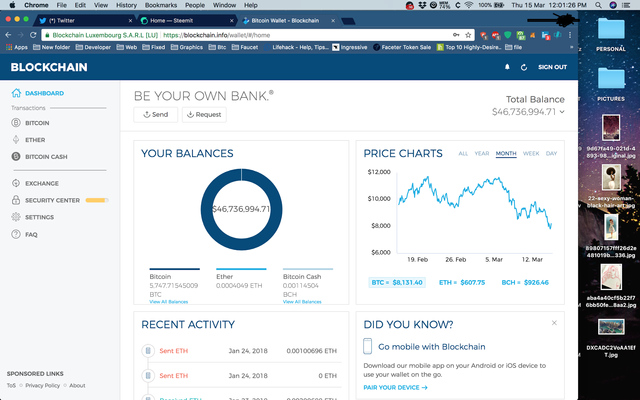
Task: Click the Dropbox menu bar icon
Action: [423, 5]
